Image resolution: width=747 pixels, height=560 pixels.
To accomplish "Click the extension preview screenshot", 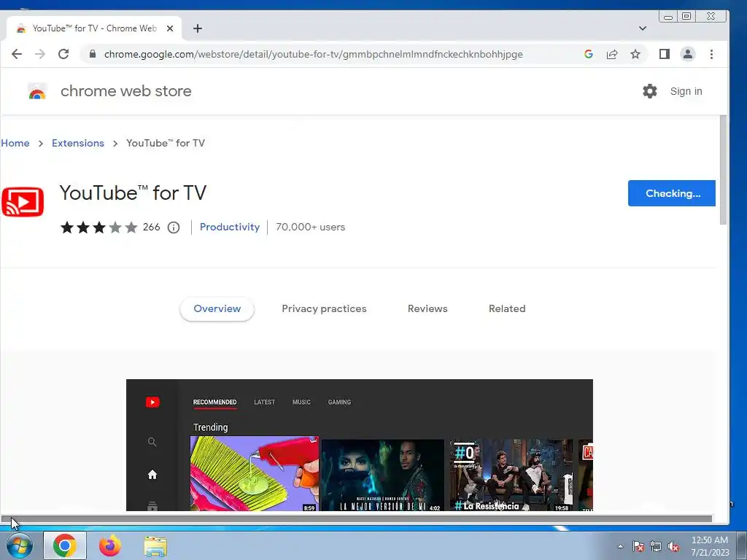I will (x=359, y=446).
